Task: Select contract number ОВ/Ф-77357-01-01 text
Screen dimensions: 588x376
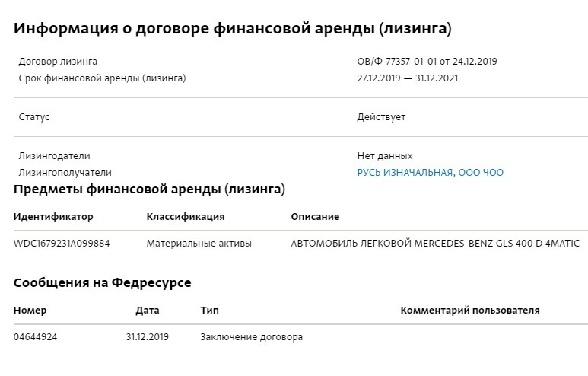Action: click(397, 62)
